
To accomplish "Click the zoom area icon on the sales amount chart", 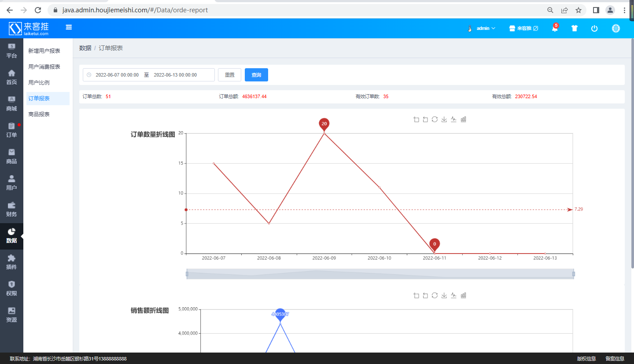I will tap(416, 295).
